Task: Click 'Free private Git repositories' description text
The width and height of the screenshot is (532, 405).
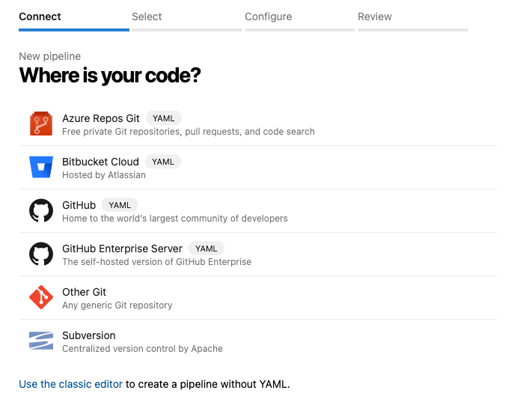Action: pyautogui.click(x=189, y=131)
